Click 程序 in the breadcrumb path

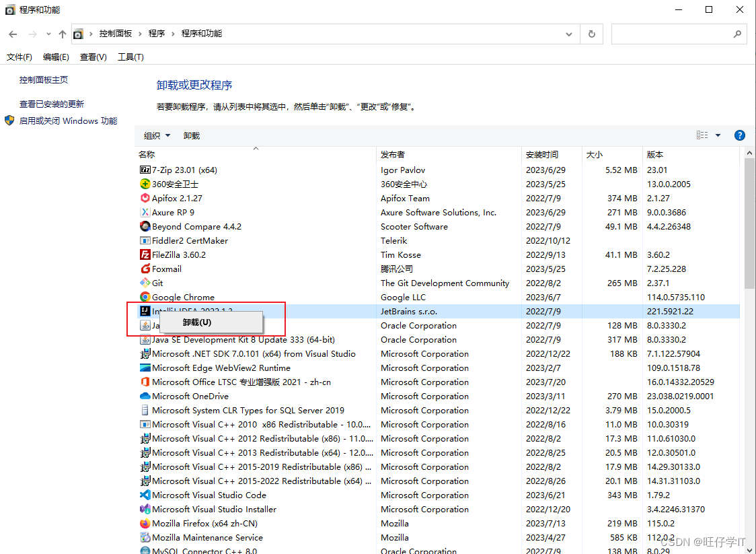click(x=157, y=34)
